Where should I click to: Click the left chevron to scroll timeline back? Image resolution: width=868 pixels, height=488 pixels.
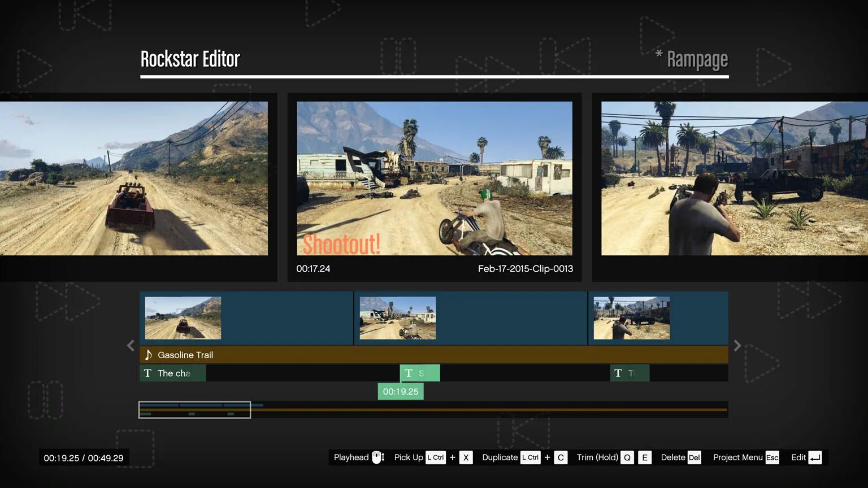pos(130,345)
